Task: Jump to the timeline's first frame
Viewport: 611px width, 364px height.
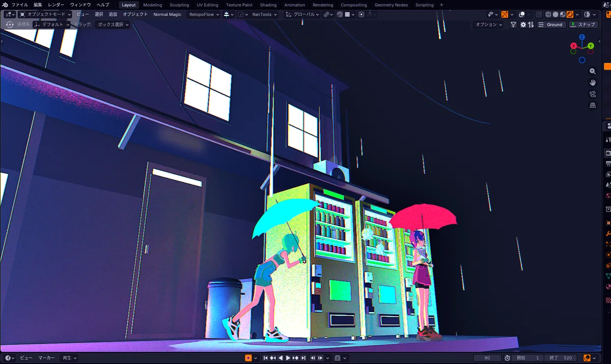Action: coord(265,358)
